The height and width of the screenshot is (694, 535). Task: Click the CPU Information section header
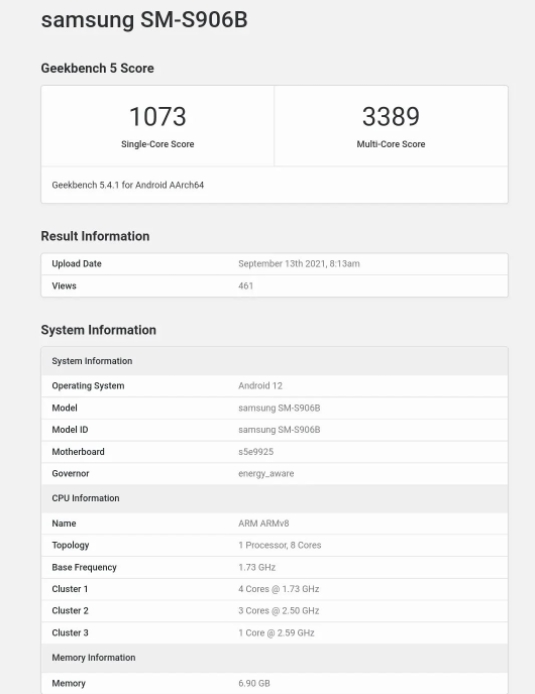(x=85, y=498)
